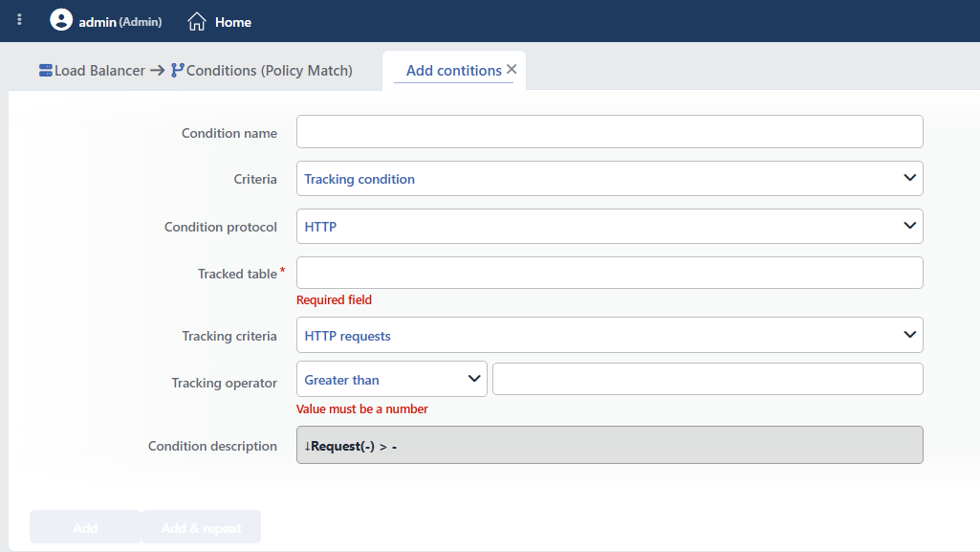Expand the Condition protocol dropdown
The image size is (980, 552).
609,227
